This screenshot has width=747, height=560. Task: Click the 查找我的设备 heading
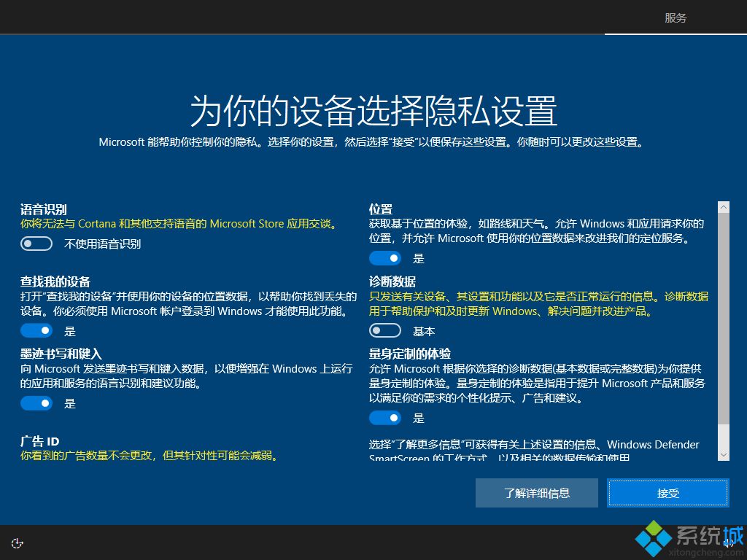[x=55, y=281]
